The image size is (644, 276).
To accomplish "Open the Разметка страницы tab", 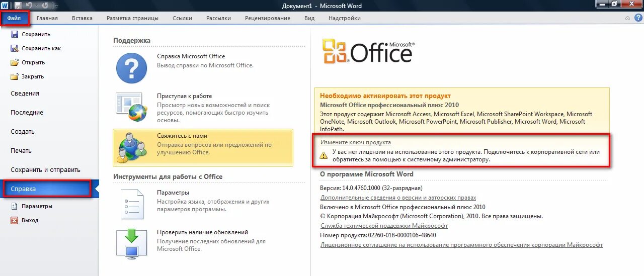I will [x=132, y=18].
